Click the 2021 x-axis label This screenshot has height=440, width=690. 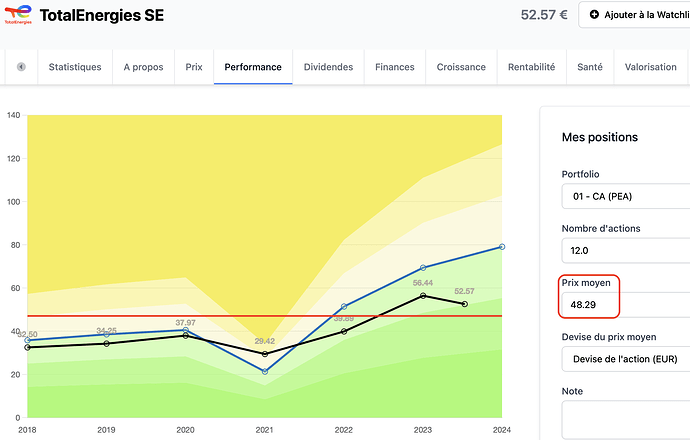coord(264,430)
